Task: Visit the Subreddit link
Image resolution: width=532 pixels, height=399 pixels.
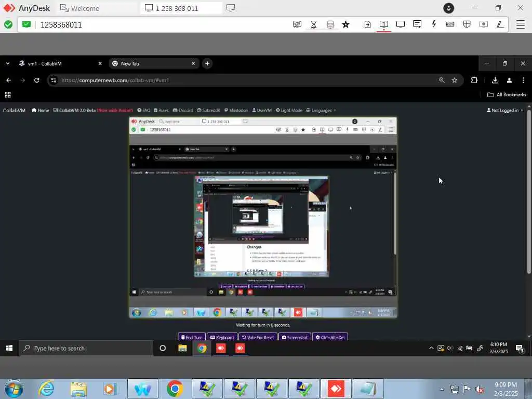Action: pyautogui.click(x=209, y=110)
